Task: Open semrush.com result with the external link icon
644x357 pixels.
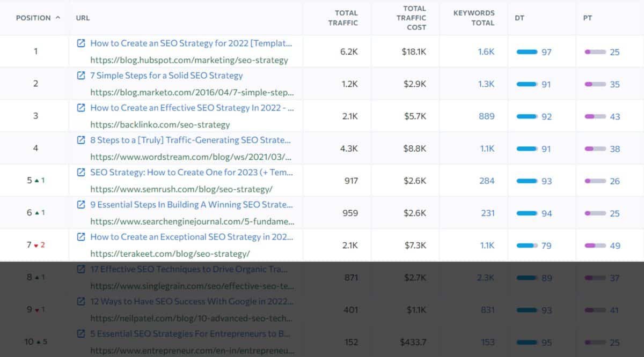Action: (x=80, y=172)
